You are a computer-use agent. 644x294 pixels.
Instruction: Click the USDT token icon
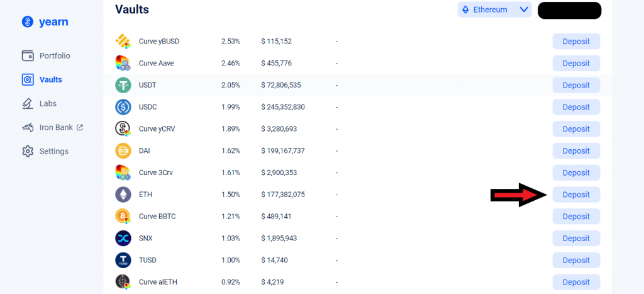(x=123, y=85)
